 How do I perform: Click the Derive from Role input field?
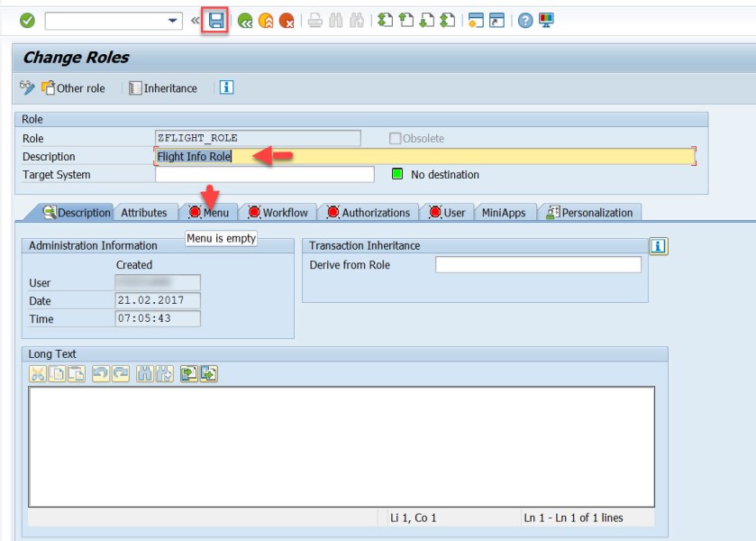538,264
